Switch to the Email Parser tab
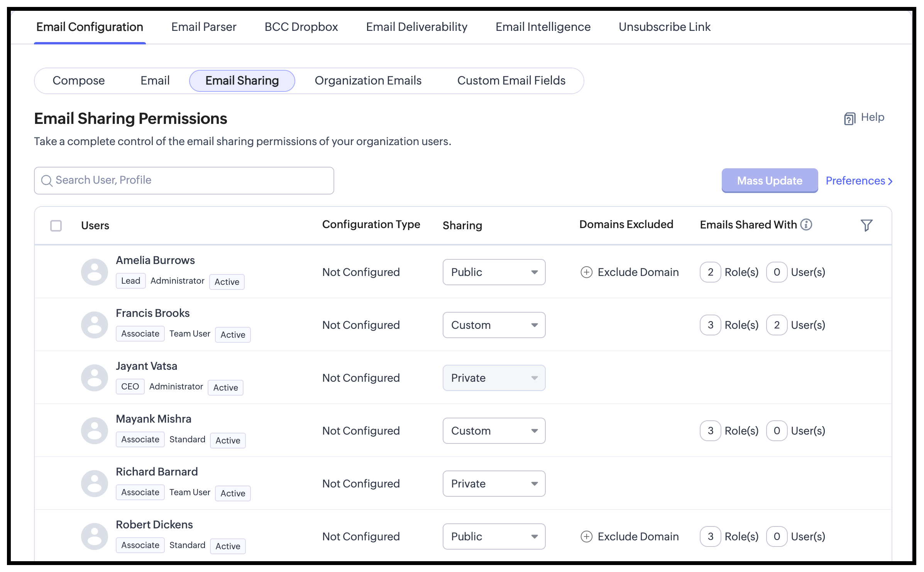924x572 pixels. point(203,27)
